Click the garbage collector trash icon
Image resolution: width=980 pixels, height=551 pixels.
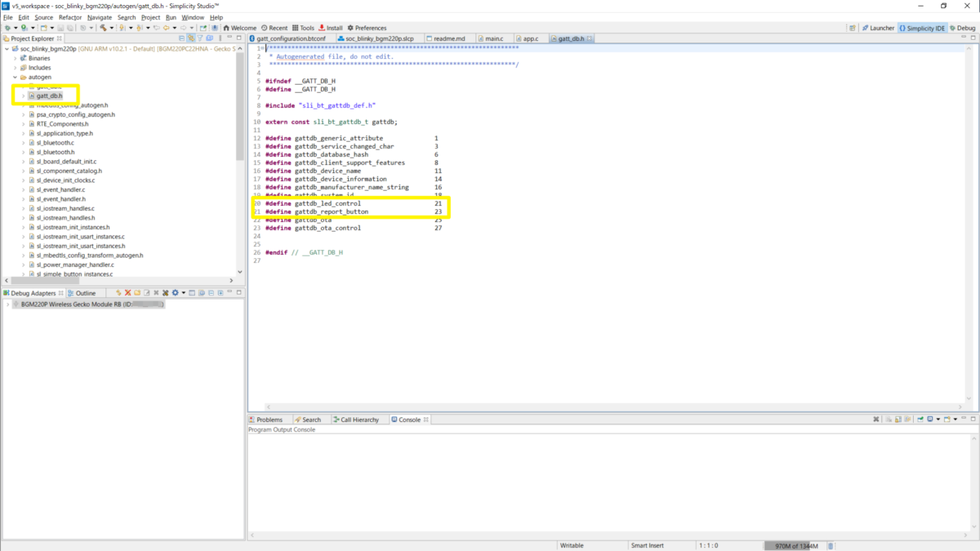coord(831,545)
